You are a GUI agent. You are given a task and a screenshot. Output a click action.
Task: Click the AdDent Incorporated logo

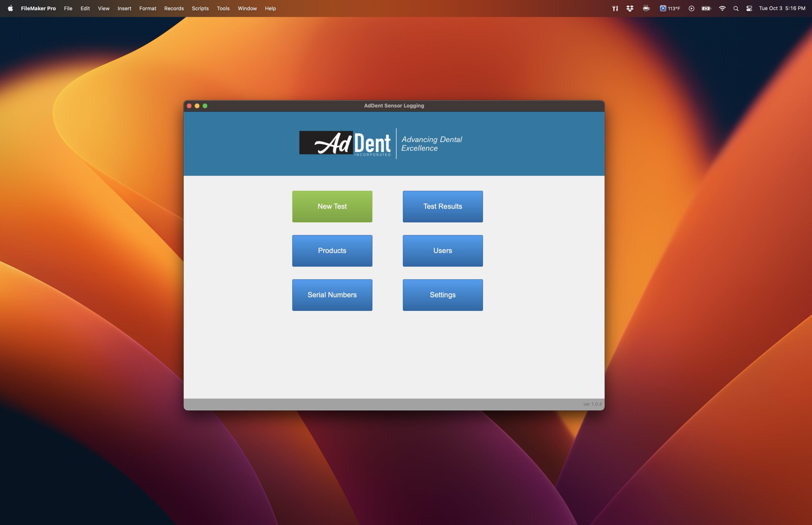345,143
